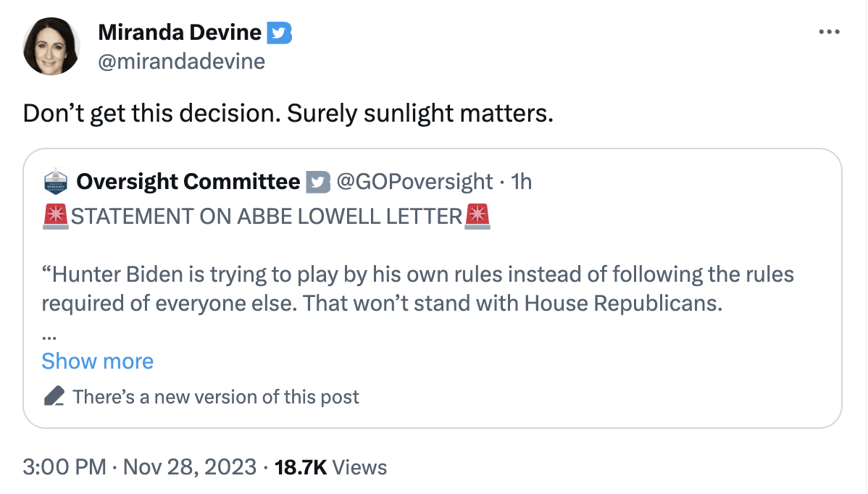Click the STATEMENT ON ABBE LOWELL LETTER headline

coord(267,216)
